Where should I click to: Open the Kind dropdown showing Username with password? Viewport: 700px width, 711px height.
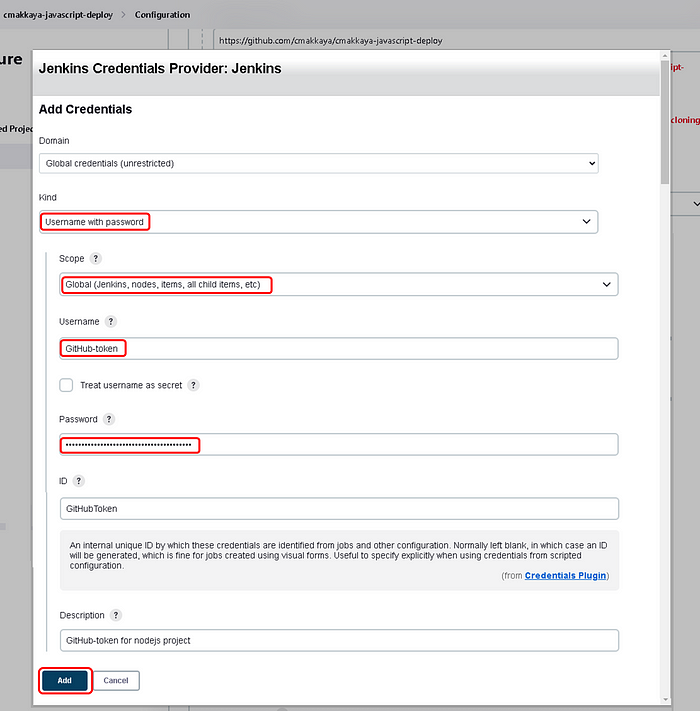pyautogui.click(x=319, y=222)
